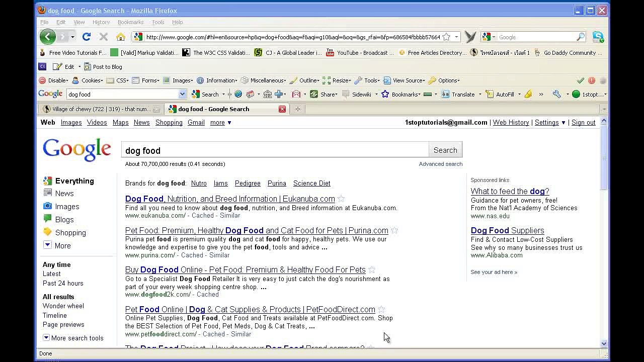Select Blogs in the left sidebar
Screen dimensions: 644x362
(x=64, y=220)
